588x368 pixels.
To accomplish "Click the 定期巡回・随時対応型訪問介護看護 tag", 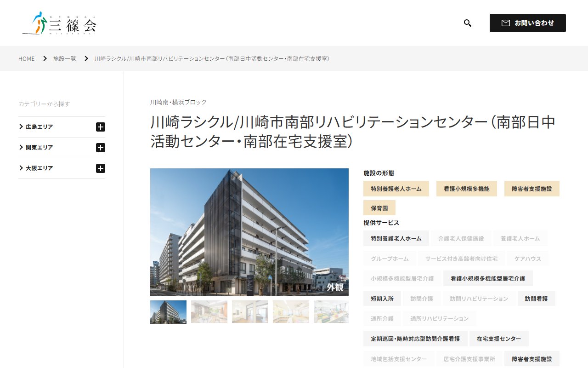I will [x=415, y=339].
